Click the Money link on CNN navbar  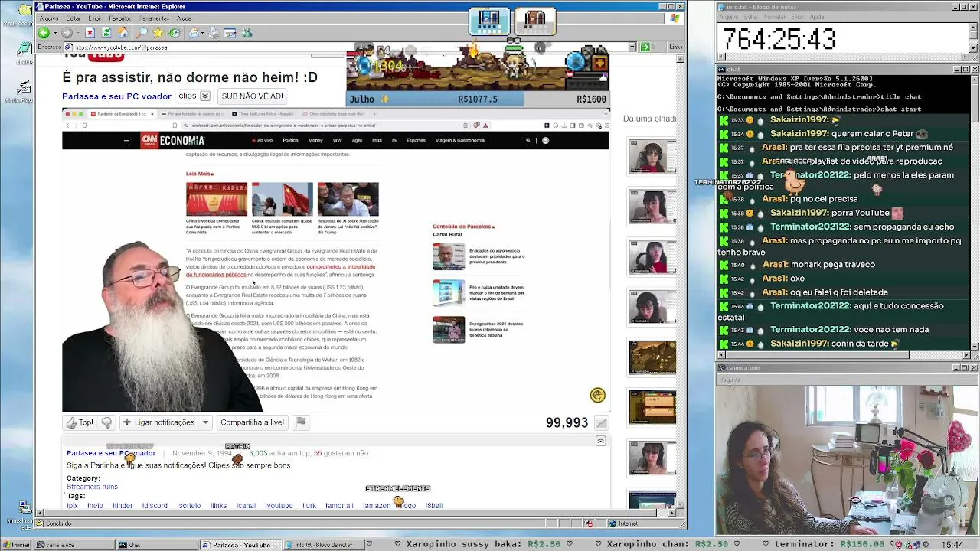[315, 141]
